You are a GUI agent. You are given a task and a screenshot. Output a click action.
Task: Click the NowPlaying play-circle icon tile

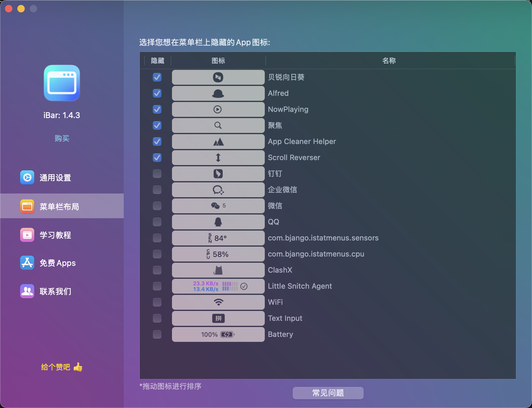pyautogui.click(x=218, y=109)
